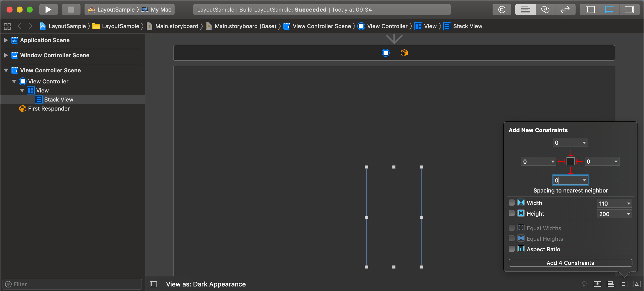The width and height of the screenshot is (644, 291).
Task: Open the Align constraints popover
Action: tap(611, 284)
